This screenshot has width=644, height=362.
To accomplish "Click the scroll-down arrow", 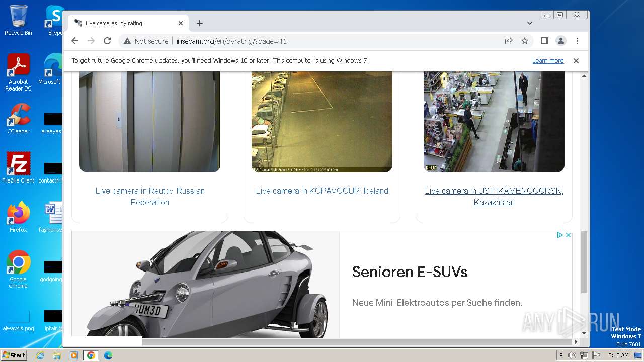I will [x=584, y=333].
